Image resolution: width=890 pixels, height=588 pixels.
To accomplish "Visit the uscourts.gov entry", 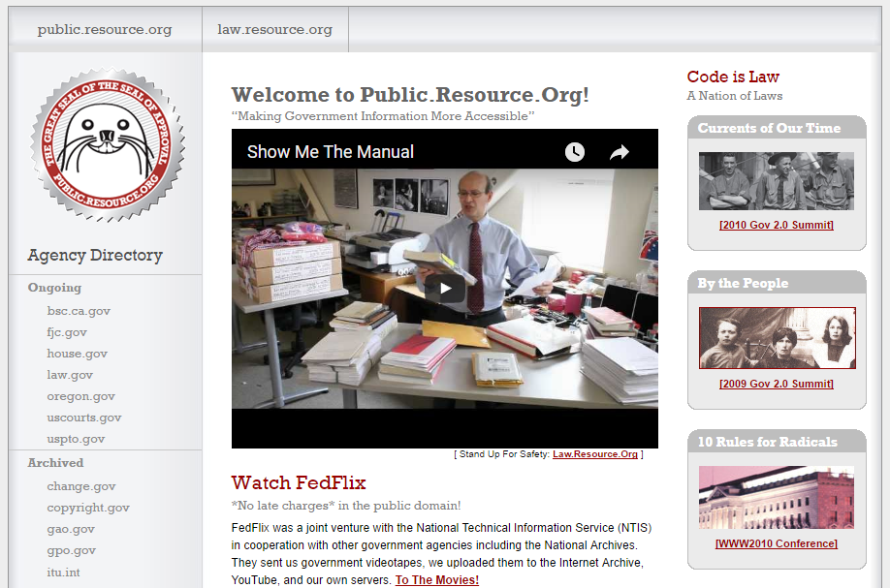I will click(84, 418).
